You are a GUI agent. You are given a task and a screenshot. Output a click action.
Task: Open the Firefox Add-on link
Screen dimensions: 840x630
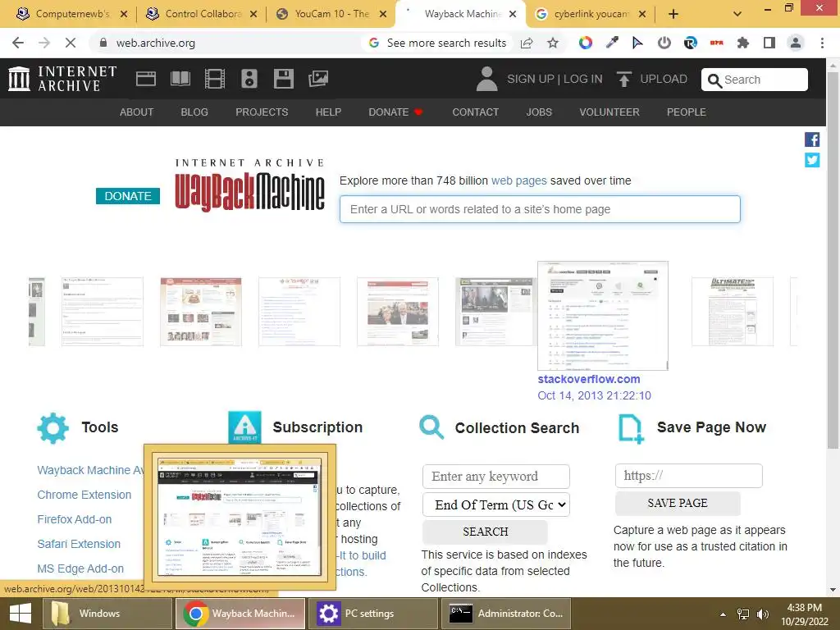click(x=75, y=519)
